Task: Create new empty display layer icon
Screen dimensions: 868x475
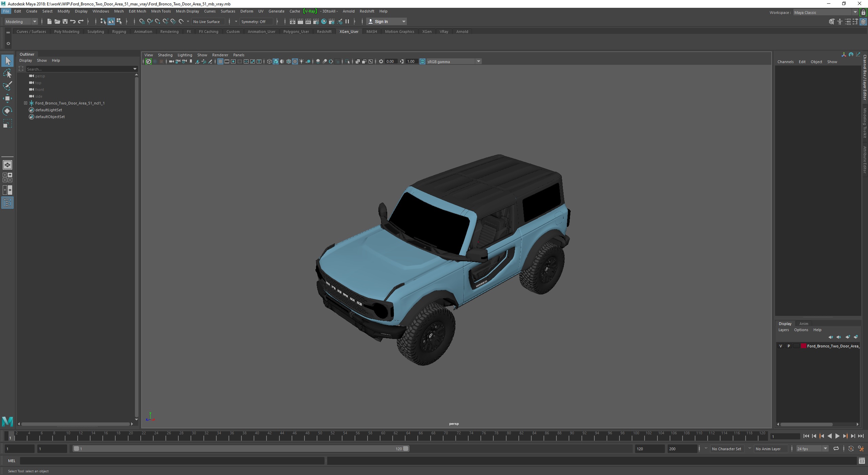Action: tap(848, 337)
